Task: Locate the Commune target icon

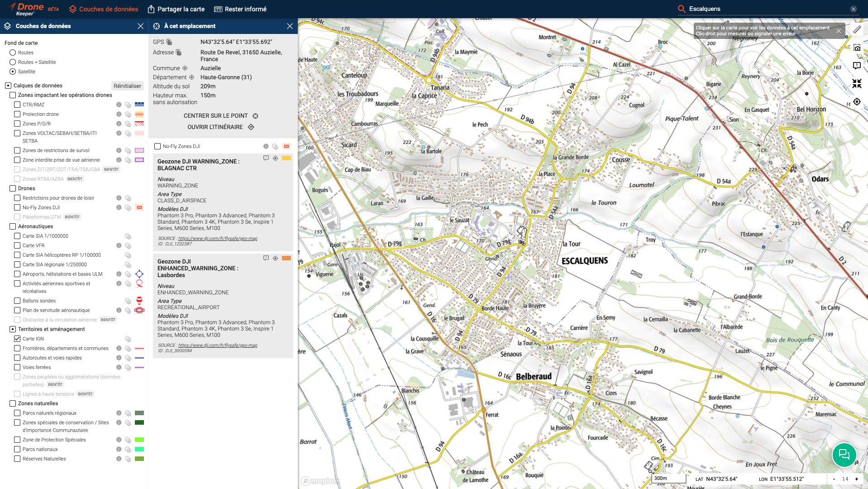Action: [185, 68]
